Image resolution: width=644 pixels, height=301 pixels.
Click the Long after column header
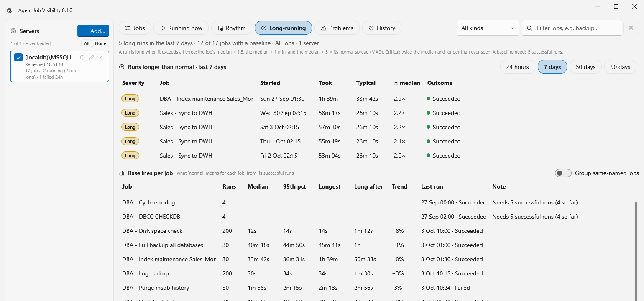tap(368, 186)
